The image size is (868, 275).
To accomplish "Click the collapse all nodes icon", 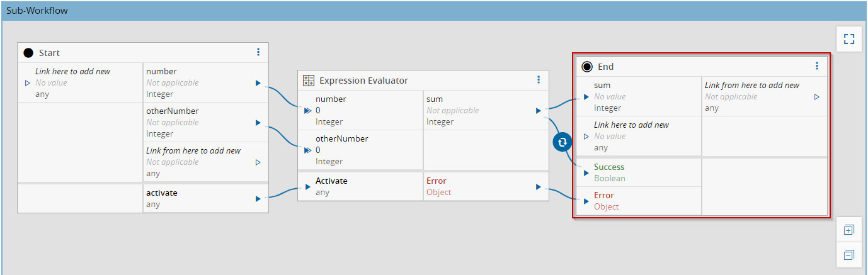I will tap(848, 255).
